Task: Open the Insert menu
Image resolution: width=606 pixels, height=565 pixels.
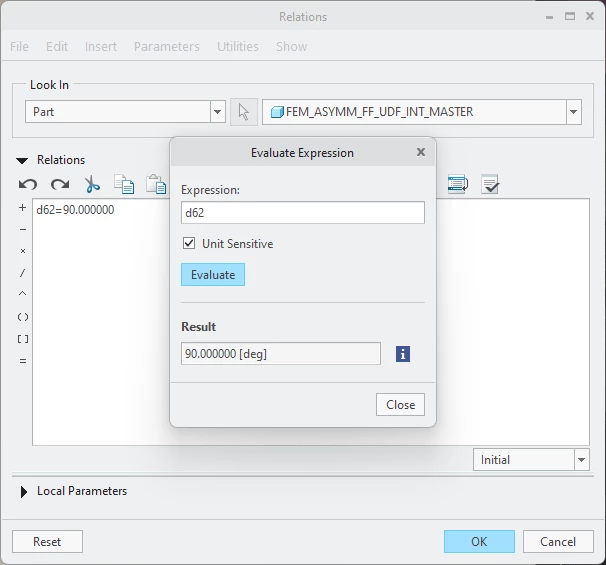Action: point(101,46)
